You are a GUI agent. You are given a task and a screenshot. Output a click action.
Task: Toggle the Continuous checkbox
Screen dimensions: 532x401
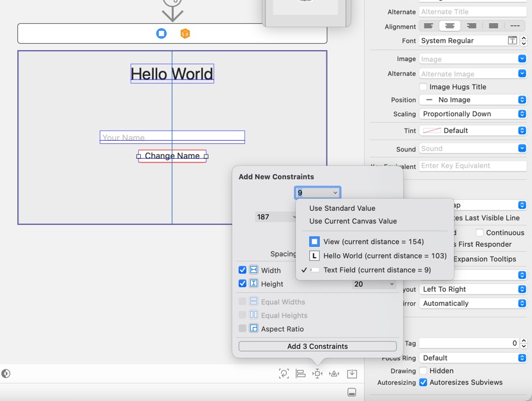click(x=479, y=233)
